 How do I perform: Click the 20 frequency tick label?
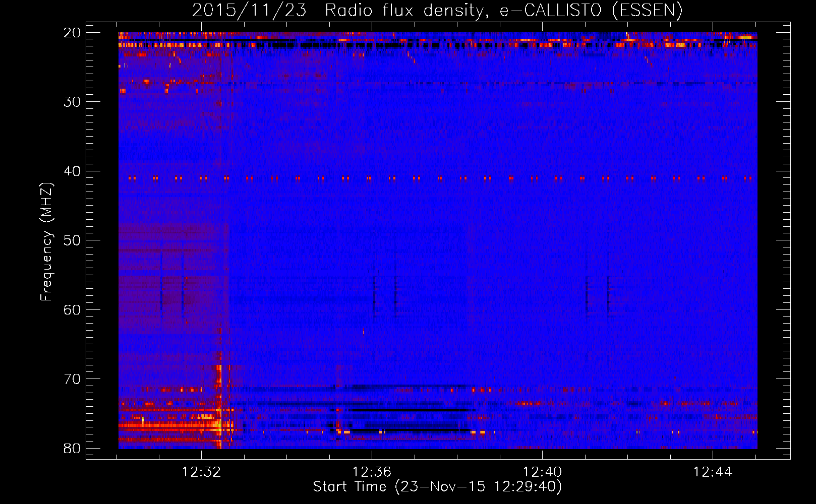[x=73, y=33]
